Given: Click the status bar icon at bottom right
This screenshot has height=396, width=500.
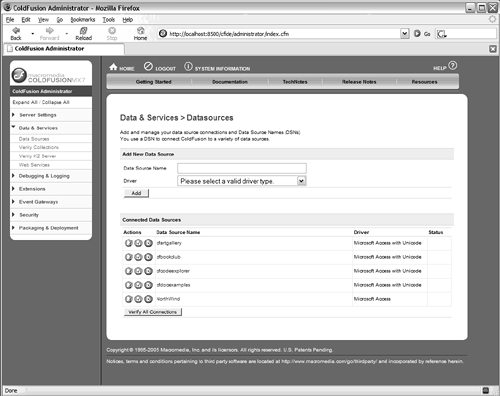Looking at the screenshot, I should click(x=486, y=390).
